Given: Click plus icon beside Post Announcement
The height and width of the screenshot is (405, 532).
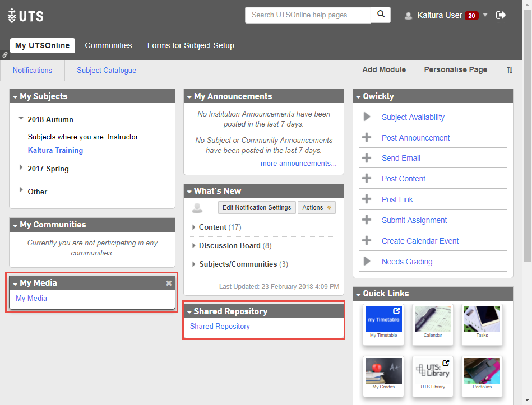Looking at the screenshot, I should (x=367, y=138).
